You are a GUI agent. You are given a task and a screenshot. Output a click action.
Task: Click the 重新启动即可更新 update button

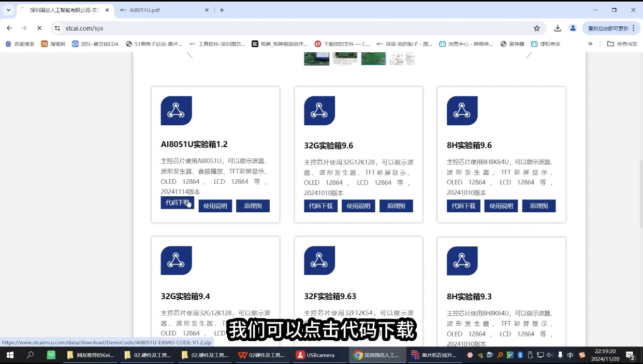point(611,28)
